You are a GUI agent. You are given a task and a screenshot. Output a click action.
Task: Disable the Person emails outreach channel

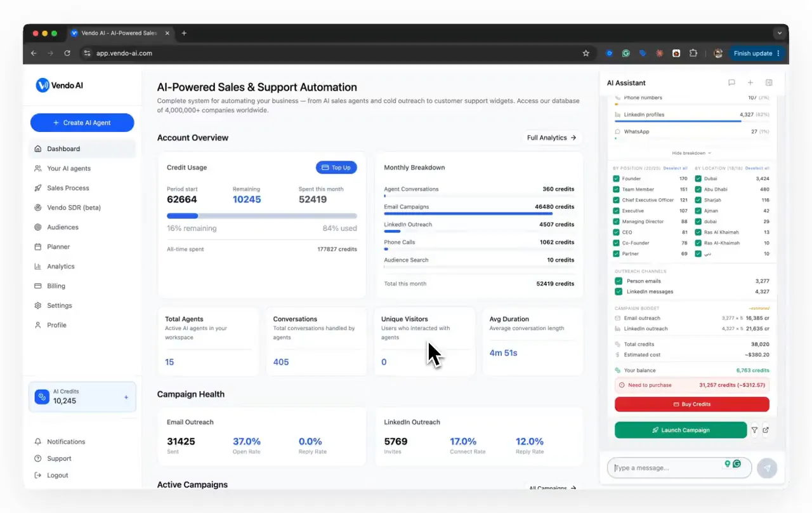coord(619,281)
